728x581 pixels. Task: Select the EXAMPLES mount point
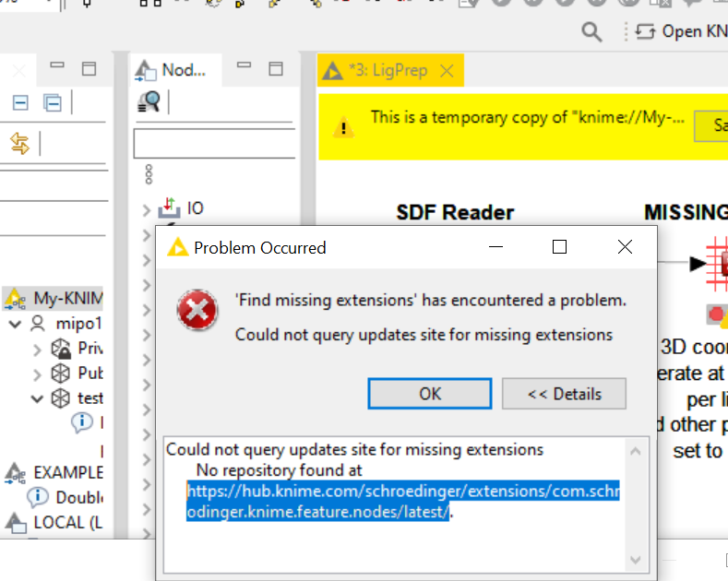(x=67, y=472)
